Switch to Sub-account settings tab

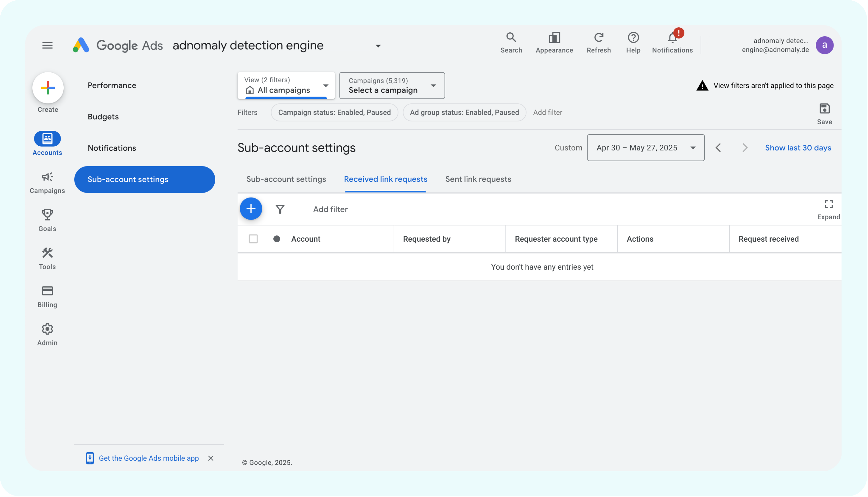(x=286, y=179)
